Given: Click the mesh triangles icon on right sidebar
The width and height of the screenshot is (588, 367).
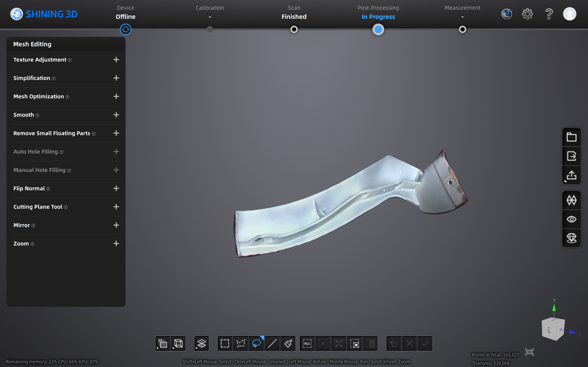Looking at the screenshot, I should [571, 200].
